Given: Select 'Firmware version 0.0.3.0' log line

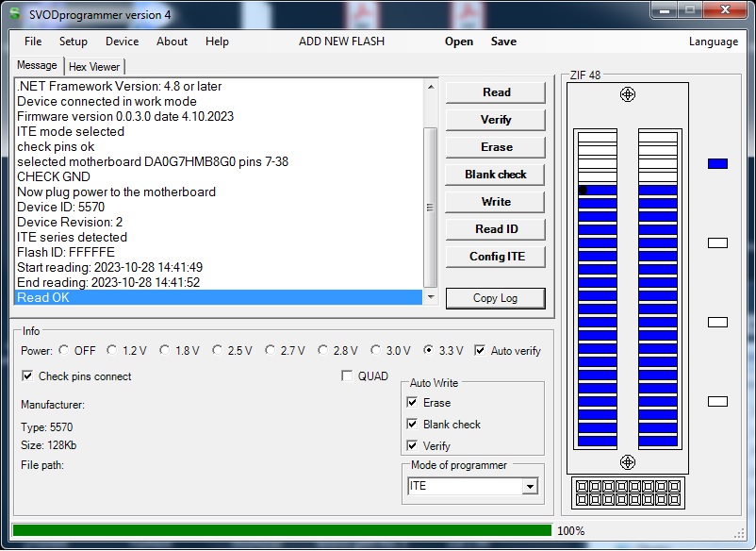Looking at the screenshot, I should 219,116.
